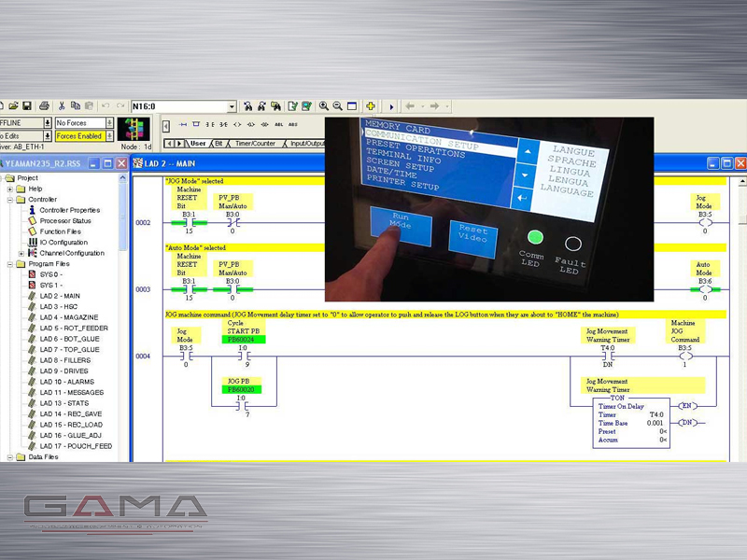Open the No Forces dropdown
This screenshot has width=747, height=560.
[109, 123]
